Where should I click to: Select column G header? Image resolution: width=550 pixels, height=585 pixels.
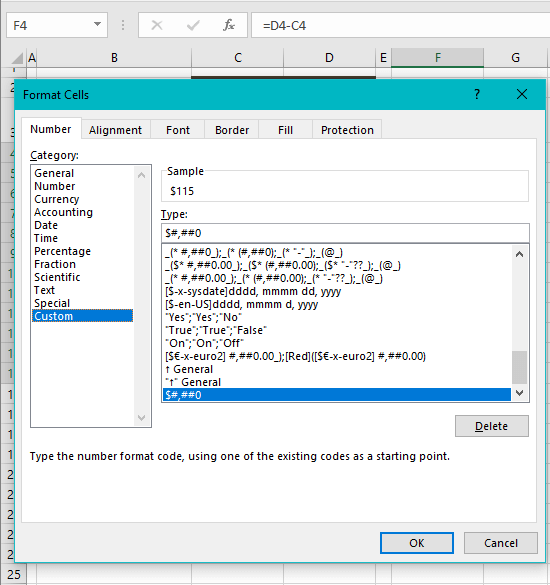[x=515, y=58]
